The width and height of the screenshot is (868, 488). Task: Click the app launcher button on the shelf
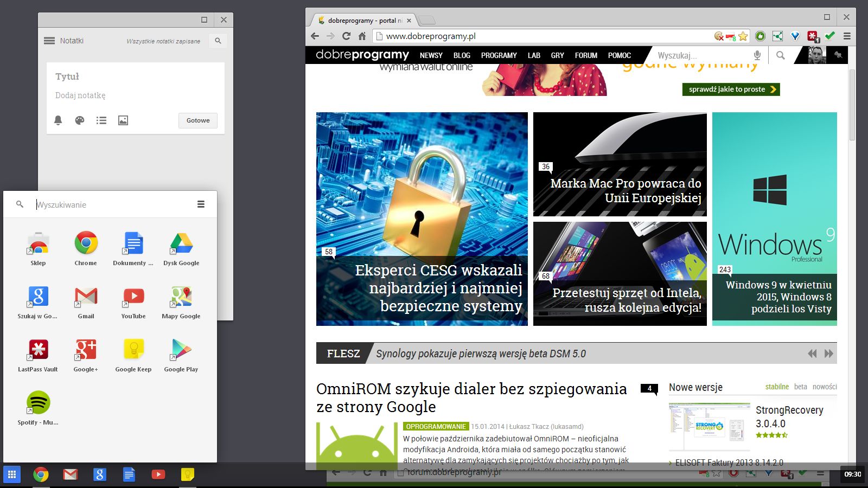11,474
